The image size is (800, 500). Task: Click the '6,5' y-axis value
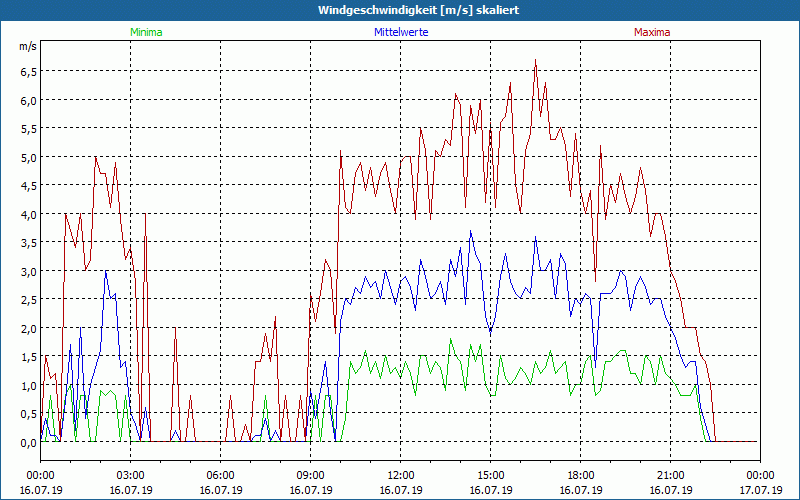28,72
